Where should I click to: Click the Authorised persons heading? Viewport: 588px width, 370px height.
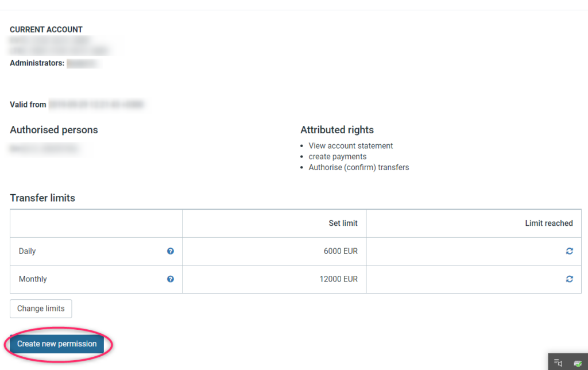coord(53,130)
